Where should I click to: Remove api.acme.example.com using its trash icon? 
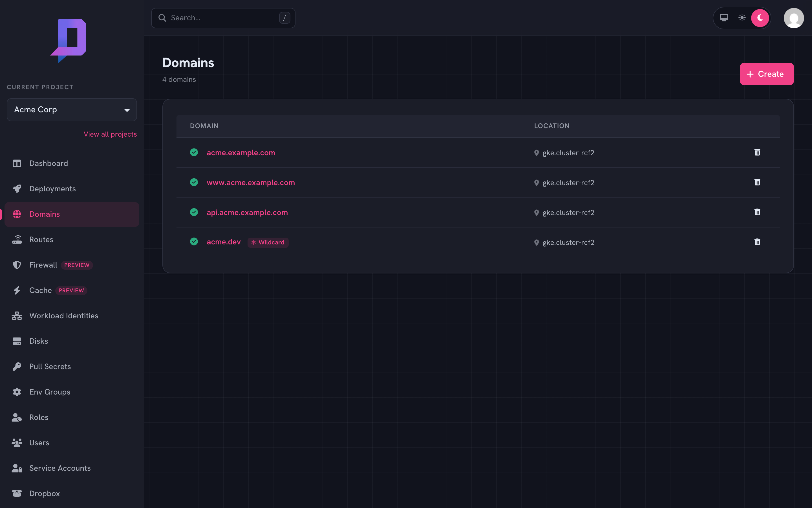(x=757, y=212)
